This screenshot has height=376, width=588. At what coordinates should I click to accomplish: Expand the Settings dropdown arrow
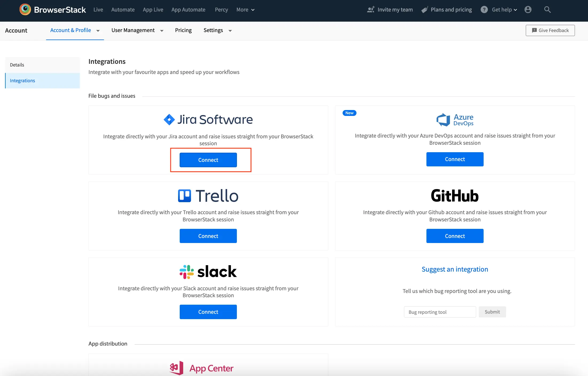(230, 31)
